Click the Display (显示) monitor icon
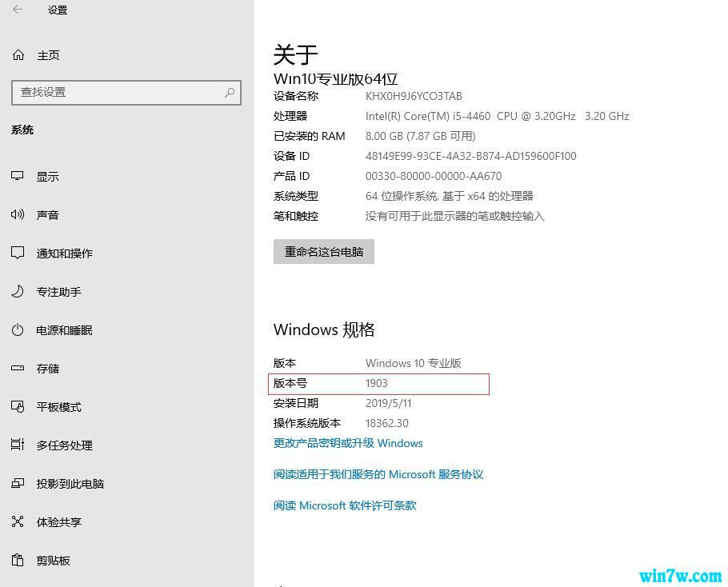728x587 pixels. tap(18, 177)
